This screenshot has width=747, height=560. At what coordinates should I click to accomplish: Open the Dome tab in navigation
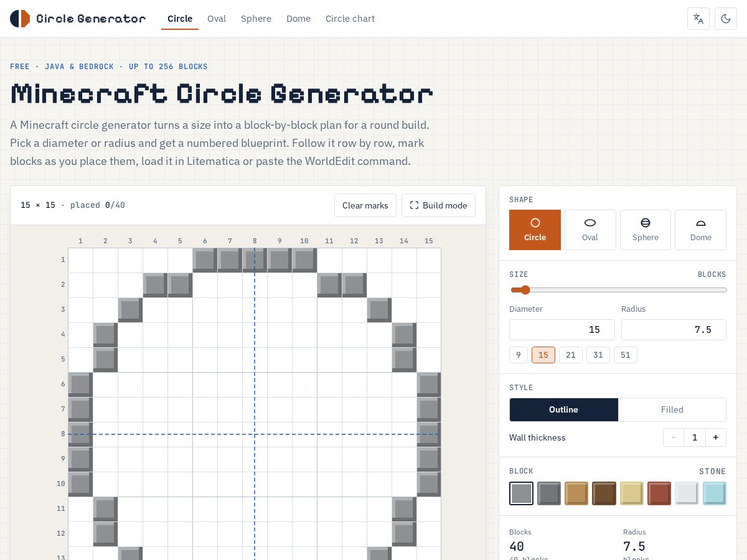pyautogui.click(x=299, y=19)
